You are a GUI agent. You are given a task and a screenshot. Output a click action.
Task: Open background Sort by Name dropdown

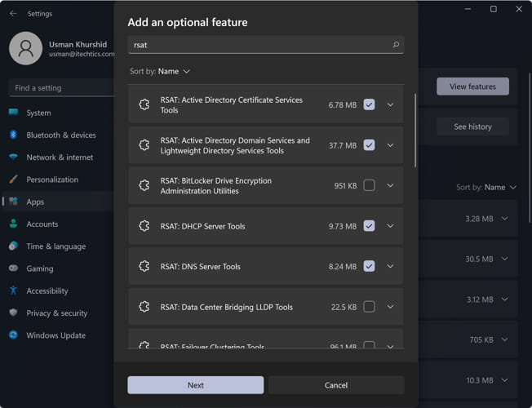486,187
